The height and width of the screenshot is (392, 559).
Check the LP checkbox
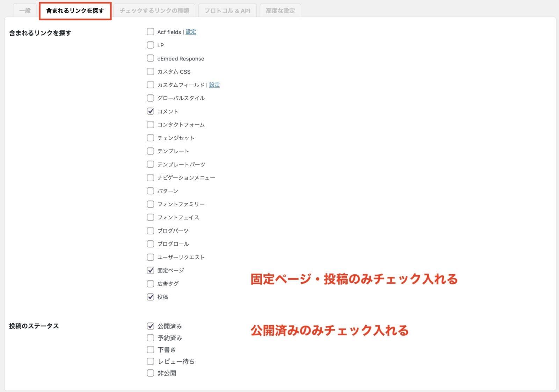pyautogui.click(x=151, y=45)
